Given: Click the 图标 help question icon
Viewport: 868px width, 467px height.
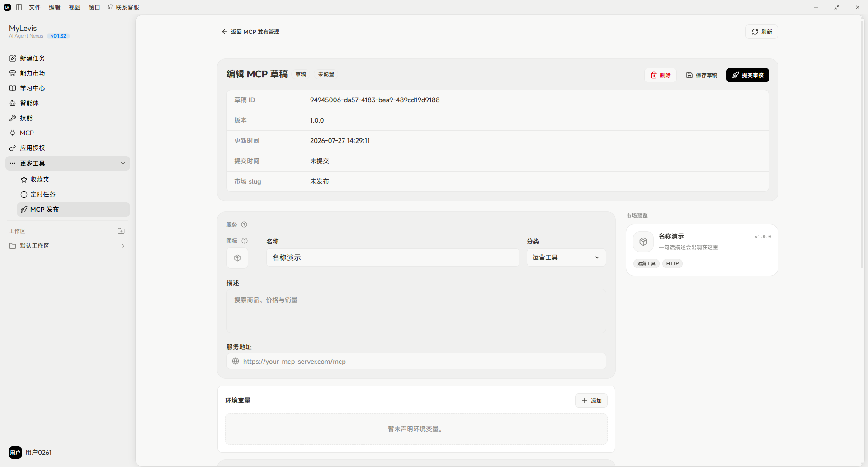Looking at the screenshot, I should tap(245, 241).
